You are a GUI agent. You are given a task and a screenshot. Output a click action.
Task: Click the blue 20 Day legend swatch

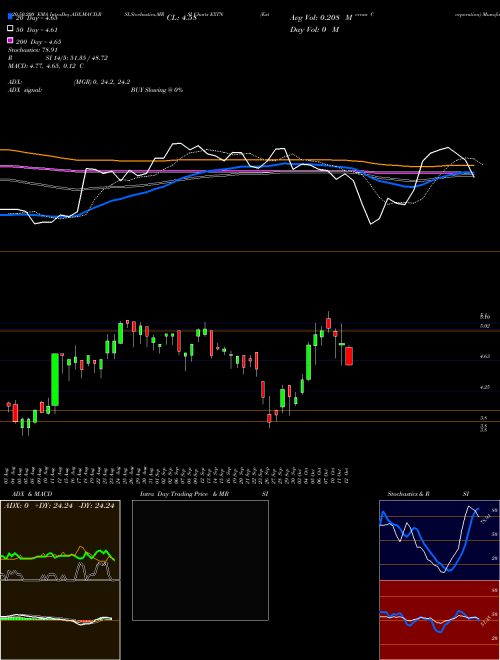click(x=11, y=17)
